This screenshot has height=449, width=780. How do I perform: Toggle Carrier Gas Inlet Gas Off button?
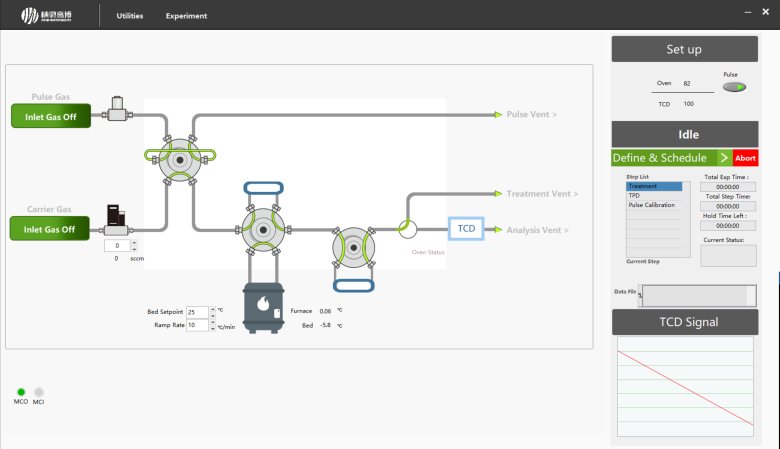[x=51, y=229]
